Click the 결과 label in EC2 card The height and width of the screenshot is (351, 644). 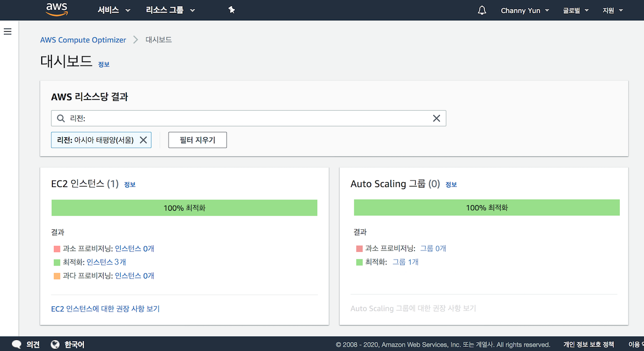click(58, 232)
